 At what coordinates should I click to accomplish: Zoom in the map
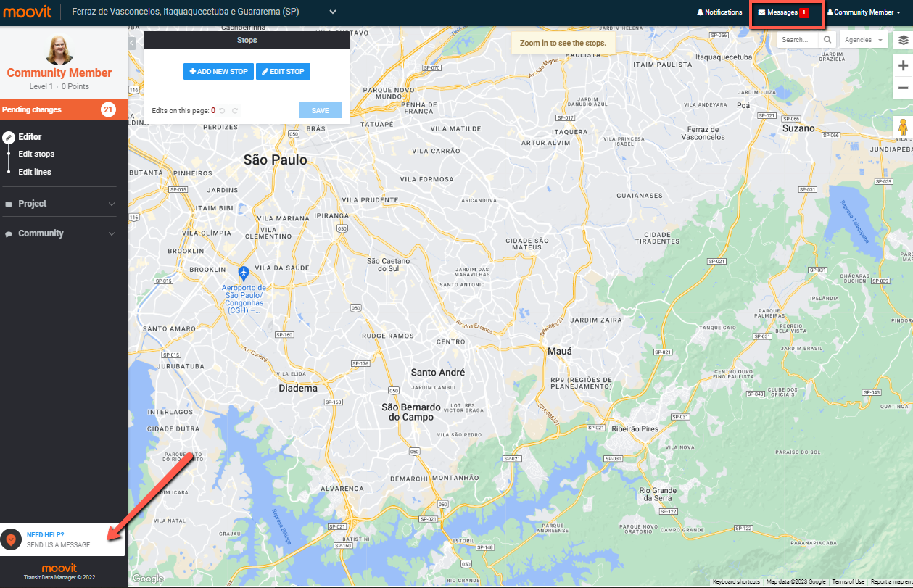coord(903,65)
